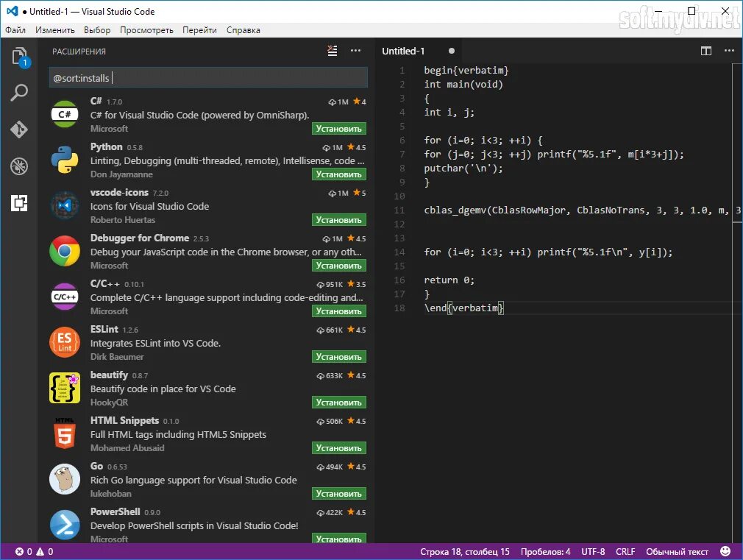Viewport: 743px width, 560px height.
Task: Open the Source Control (Git) view
Action: (x=19, y=129)
